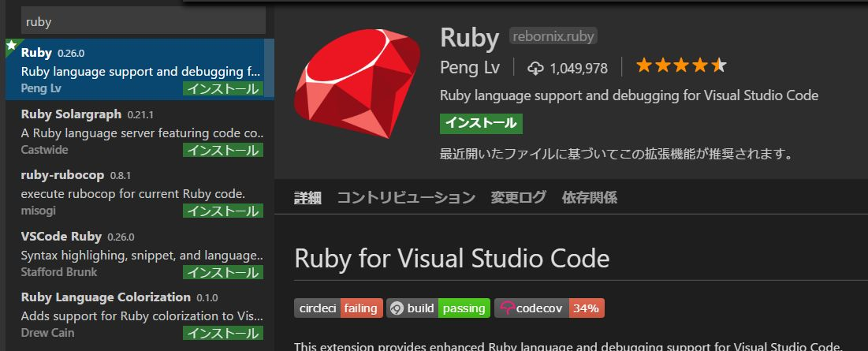The width and height of the screenshot is (868, 351).
Task: Install VSCode Ruby by Stafford Brunk
Action: point(223,272)
